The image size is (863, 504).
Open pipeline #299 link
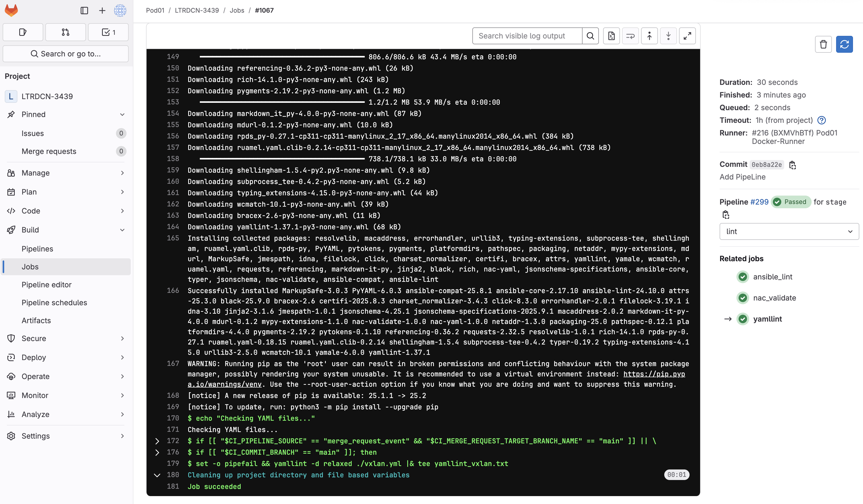[x=759, y=202]
